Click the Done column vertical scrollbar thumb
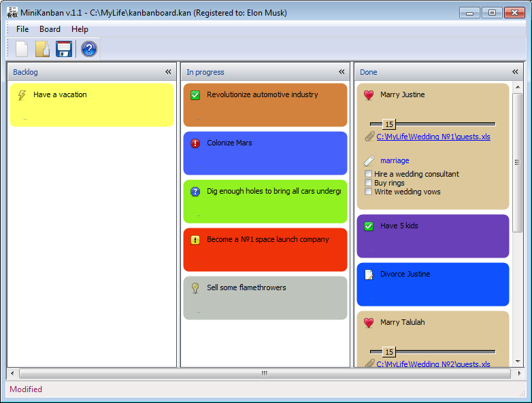This screenshot has height=403, width=532. pyautogui.click(x=518, y=162)
